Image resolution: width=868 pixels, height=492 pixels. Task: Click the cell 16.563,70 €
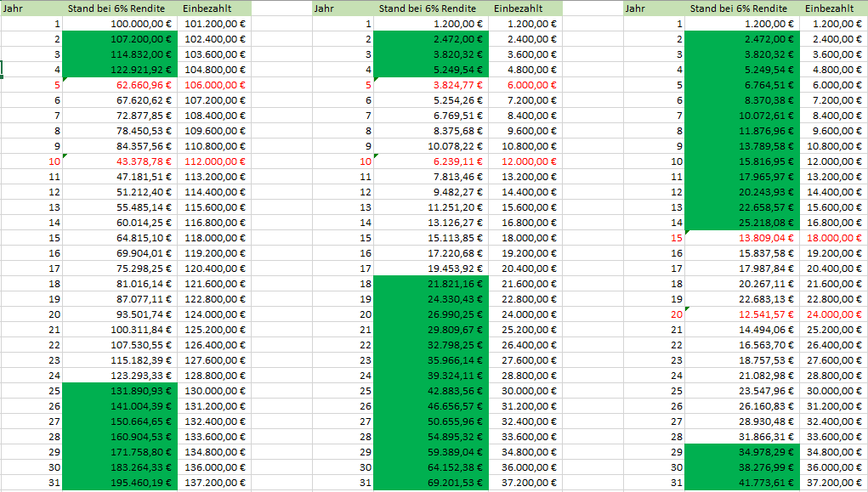[742, 345]
